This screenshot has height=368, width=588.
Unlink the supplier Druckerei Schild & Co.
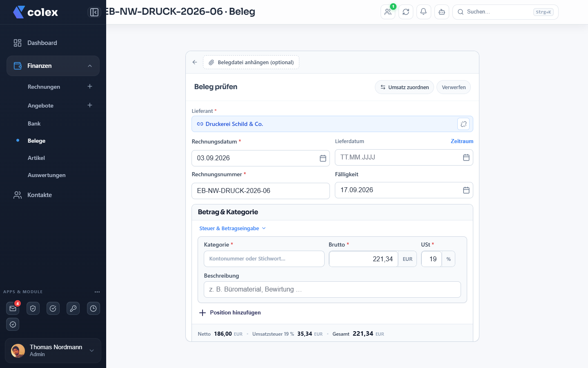463,124
